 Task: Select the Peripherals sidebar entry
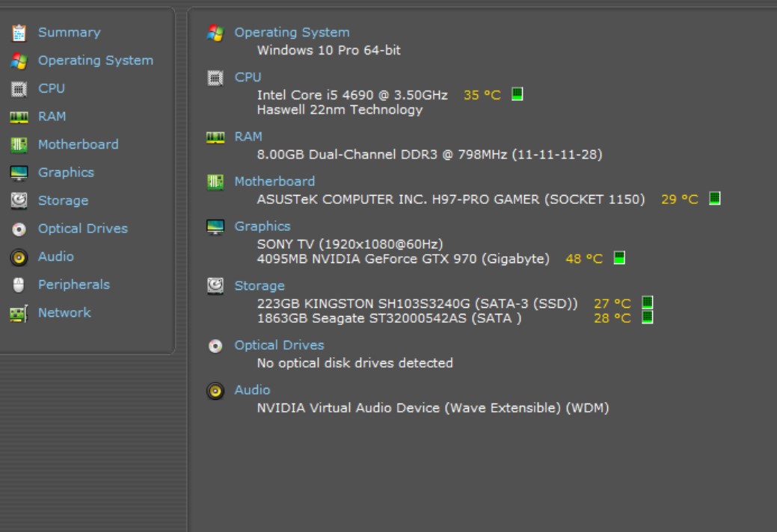click(74, 285)
